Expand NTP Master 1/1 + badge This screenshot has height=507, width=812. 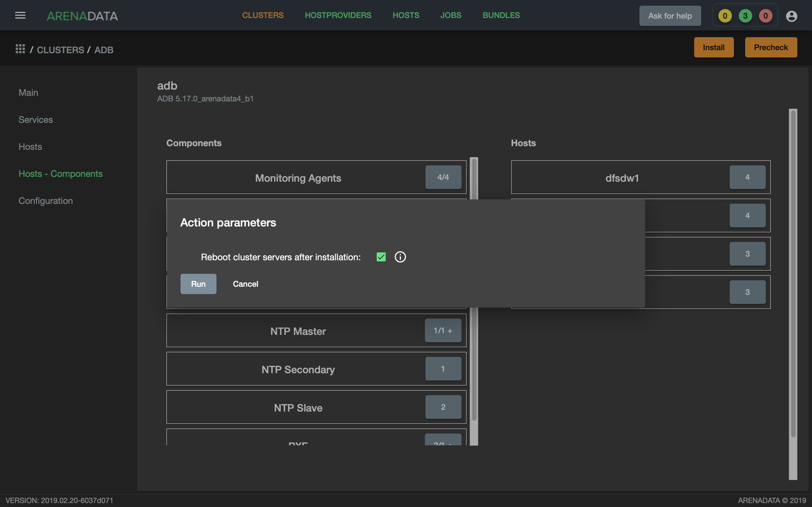(x=443, y=330)
